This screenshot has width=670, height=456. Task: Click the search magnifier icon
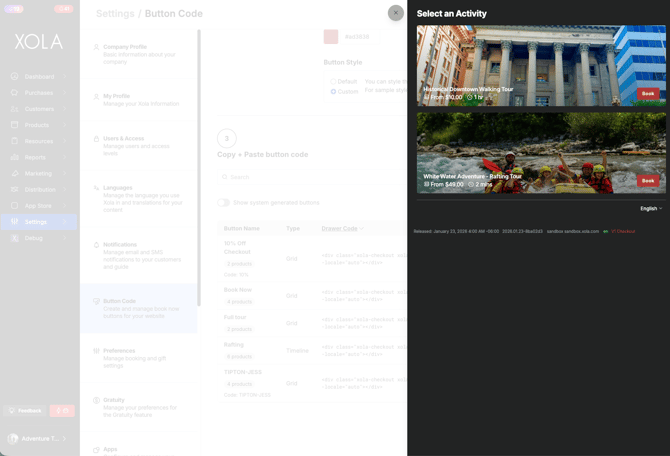pyautogui.click(x=225, y=177)
